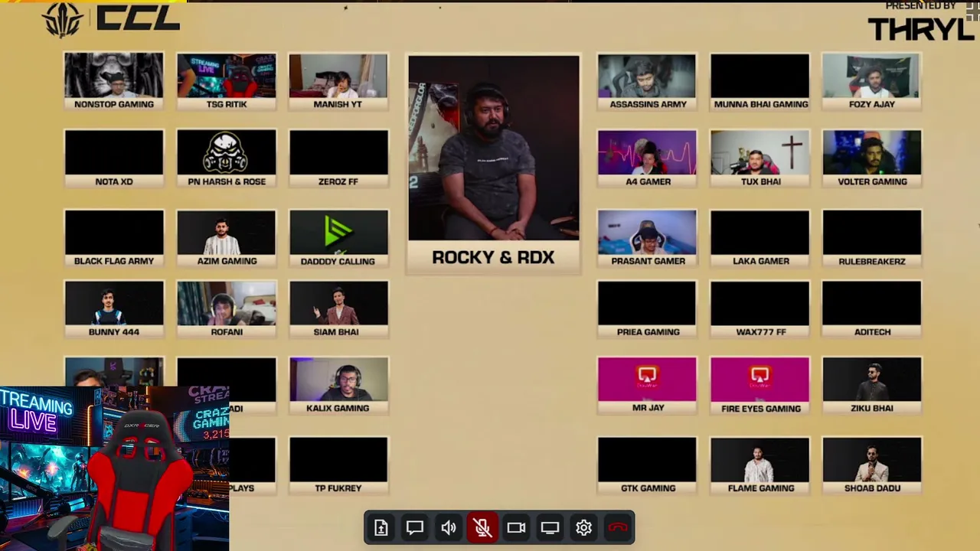This screenshot has height=551, width=980.
Task: Hang up with the red phone icon
Action: 618,528
